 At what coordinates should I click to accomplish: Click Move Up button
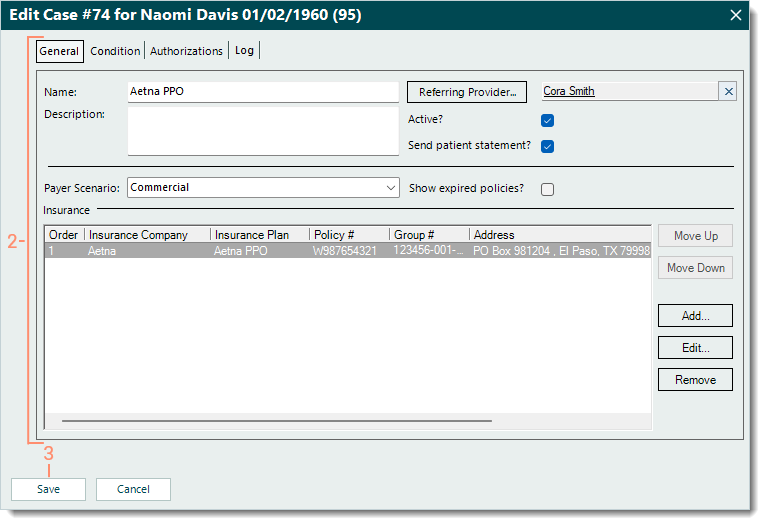click(695, 236)
